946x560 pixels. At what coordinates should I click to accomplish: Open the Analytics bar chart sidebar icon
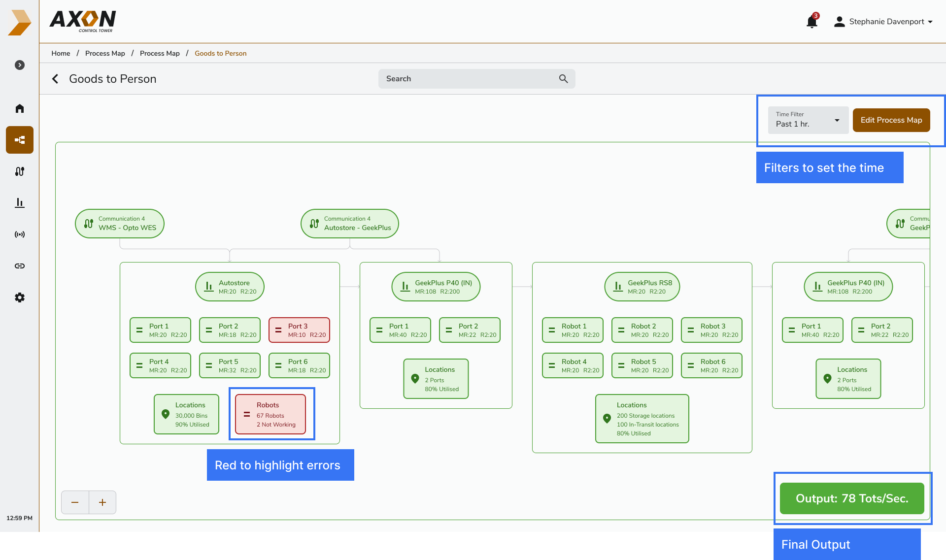click(20, 203)
